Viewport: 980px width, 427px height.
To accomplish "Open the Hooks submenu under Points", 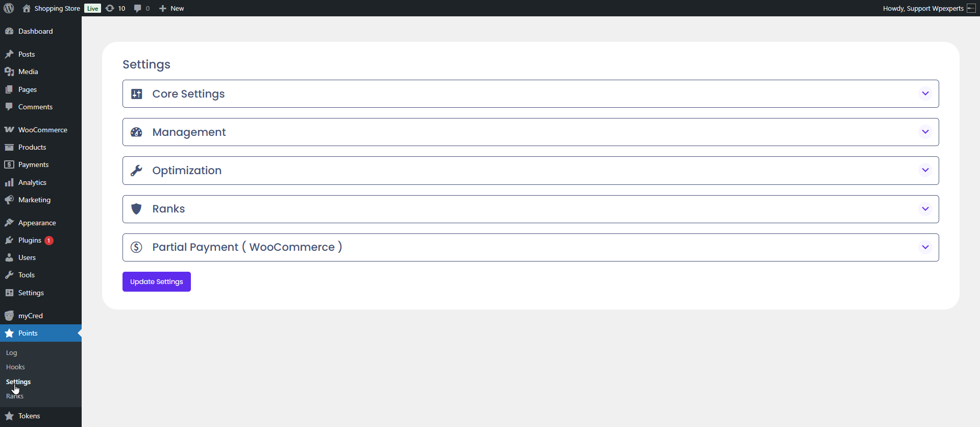I will tap(15, 367).
